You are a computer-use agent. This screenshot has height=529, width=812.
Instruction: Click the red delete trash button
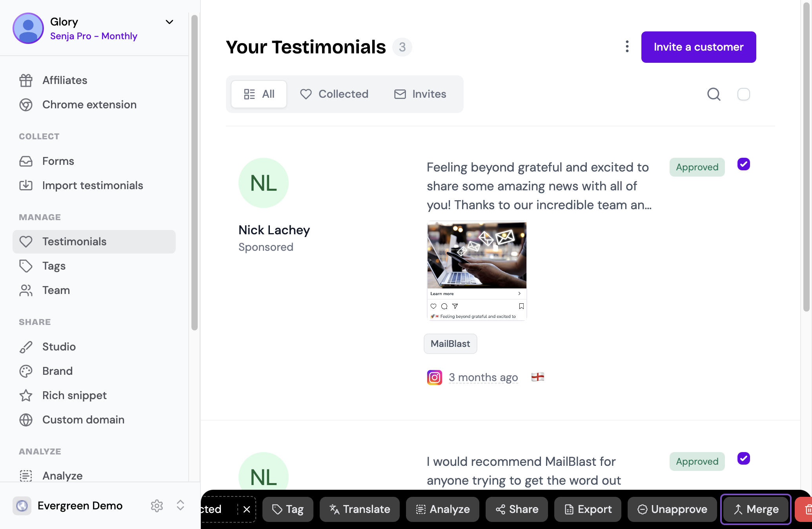coord(804,509)
